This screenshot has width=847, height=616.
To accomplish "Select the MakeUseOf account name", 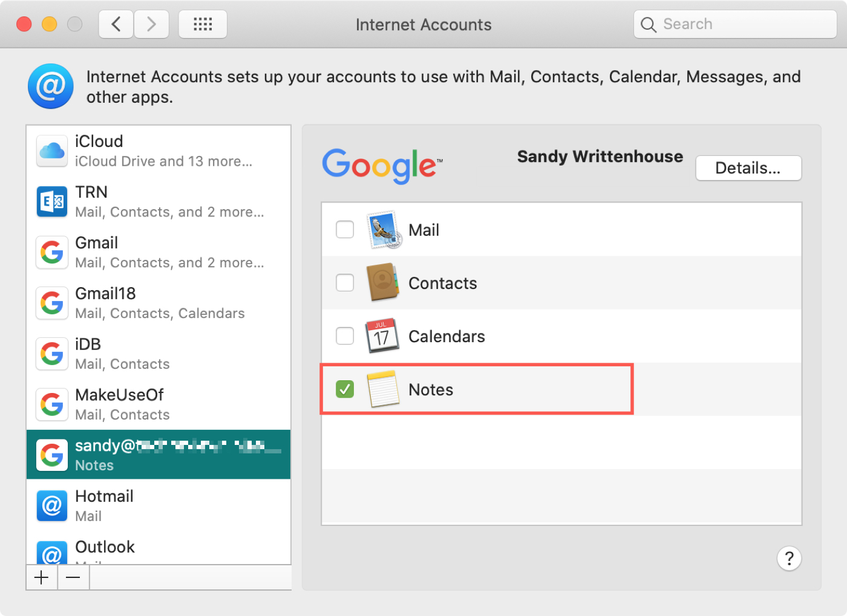I will click(x=119, y=395).
